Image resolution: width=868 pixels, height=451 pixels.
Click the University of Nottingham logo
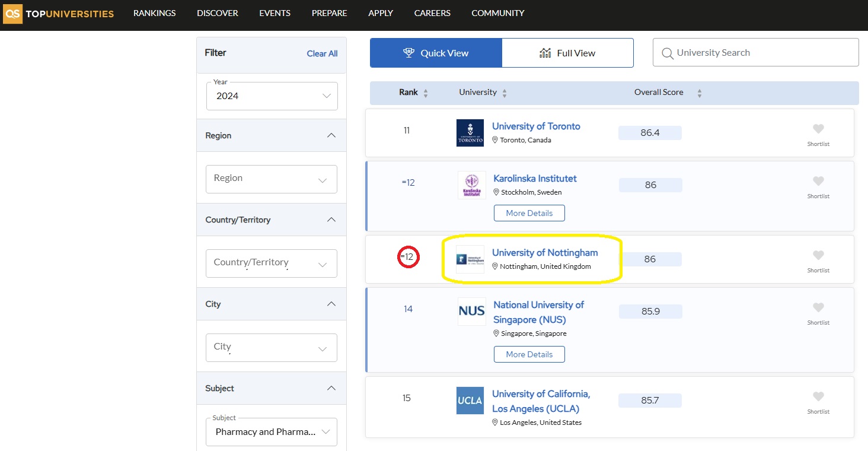point(470,259)
